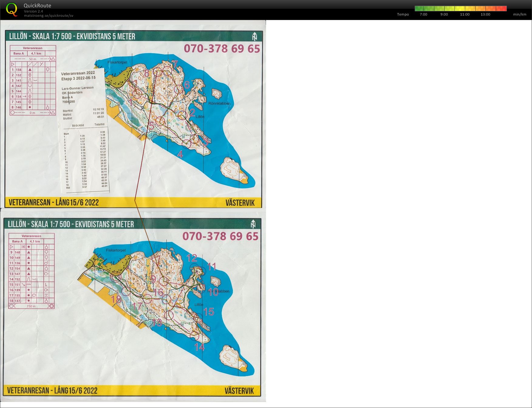The image size is (532, 408).
Task: Click control number 7 on the map
Action: 175,64
